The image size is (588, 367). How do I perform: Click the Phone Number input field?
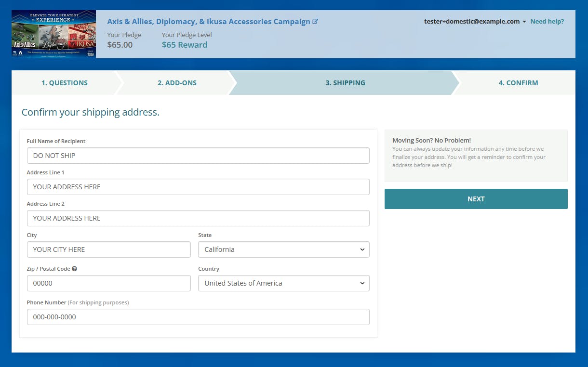[198, 317]
